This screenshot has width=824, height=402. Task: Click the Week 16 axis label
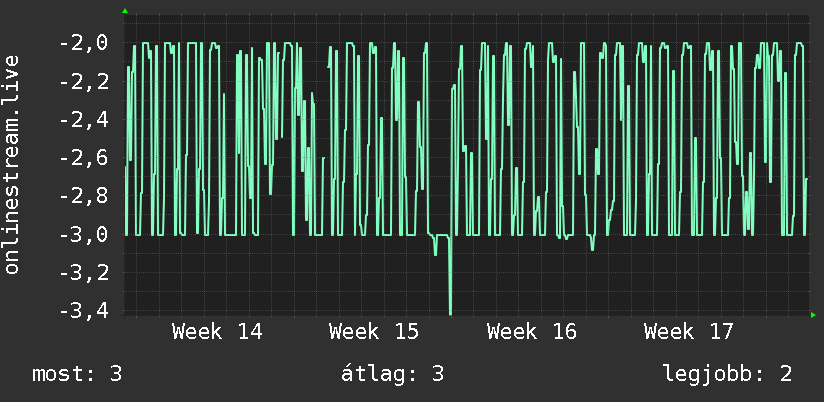532,332
